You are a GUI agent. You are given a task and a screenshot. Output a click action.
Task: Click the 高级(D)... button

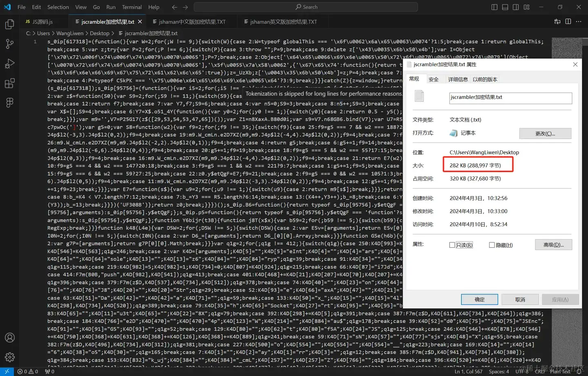click(x=553, y=244)
